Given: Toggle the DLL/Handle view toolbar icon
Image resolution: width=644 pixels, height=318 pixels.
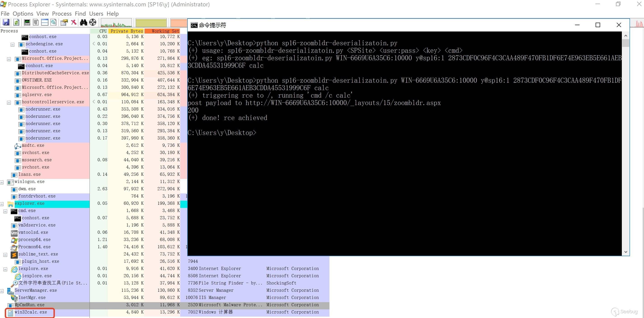Looking at the screenshot, I should click(53, 22).
